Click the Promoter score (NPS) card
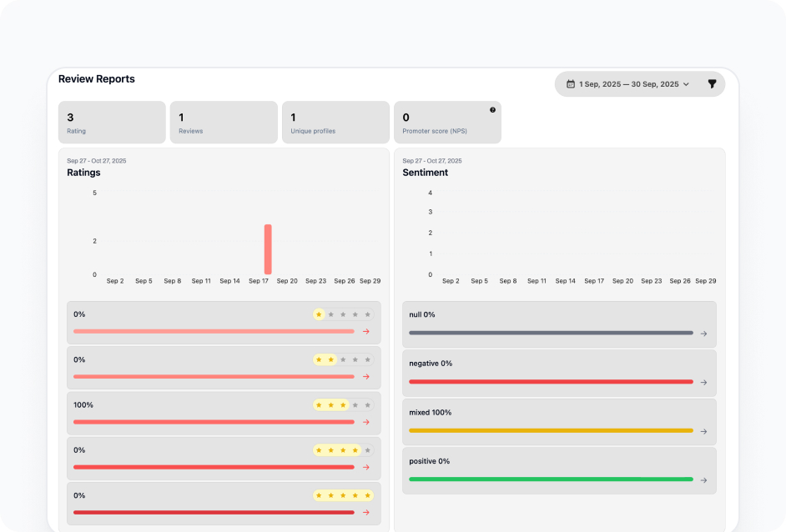 pos(447,123)
